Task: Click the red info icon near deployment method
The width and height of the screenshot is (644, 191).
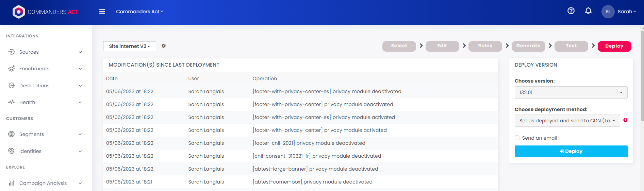Action: [625, 120]
